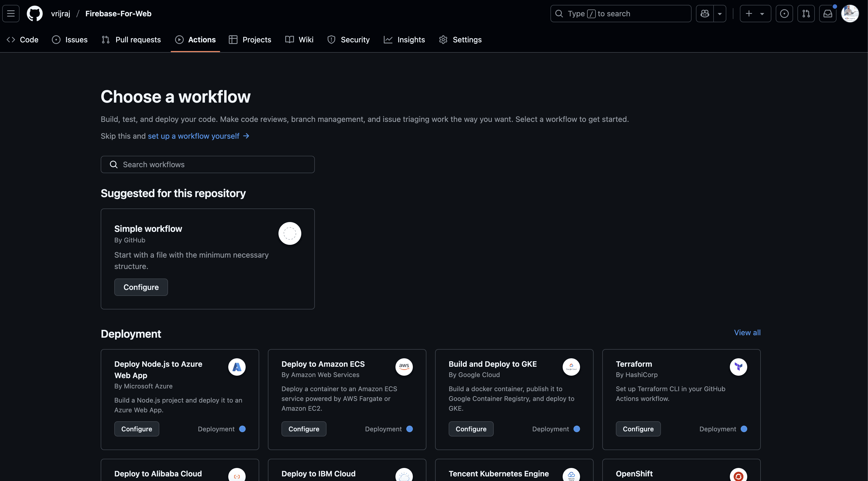Click the user profile avatar
Image resolution: width=868 pixels, height=481 pixels.
(x=850, y=14)
